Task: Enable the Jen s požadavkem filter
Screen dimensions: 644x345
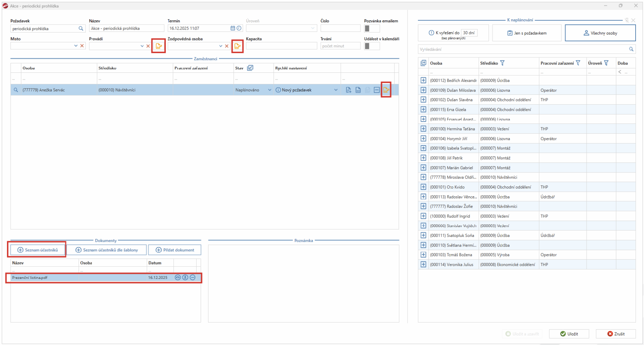Action: pos(527,33)
